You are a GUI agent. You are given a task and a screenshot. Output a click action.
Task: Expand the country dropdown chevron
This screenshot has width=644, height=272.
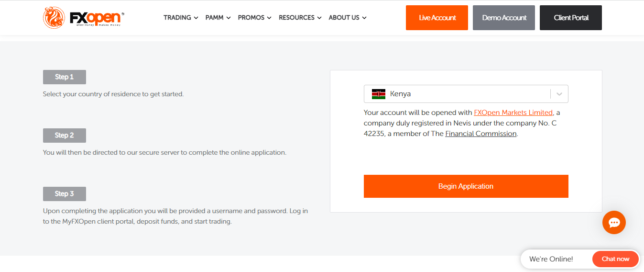coord(559,94)
